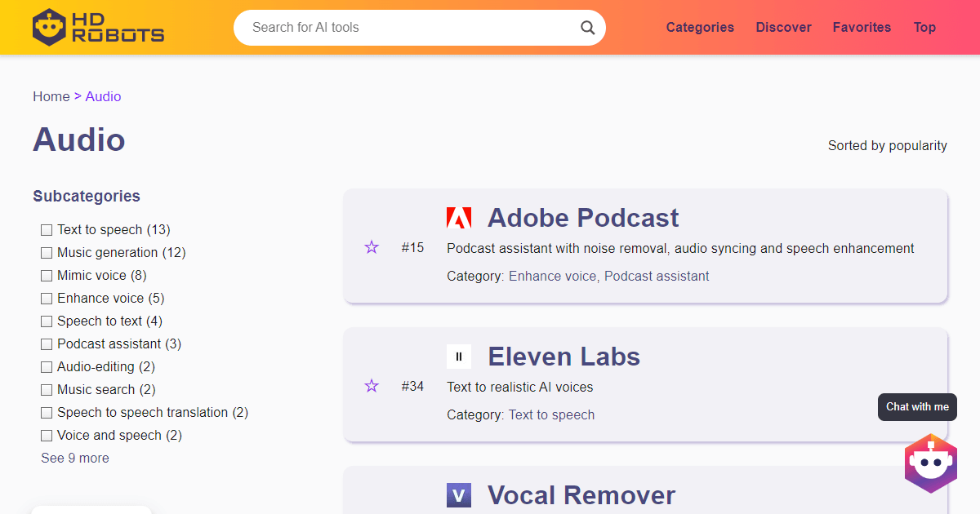980x514 pixels.
Task: Click the Eleven Labs logo icon
Action: point(459,357)
